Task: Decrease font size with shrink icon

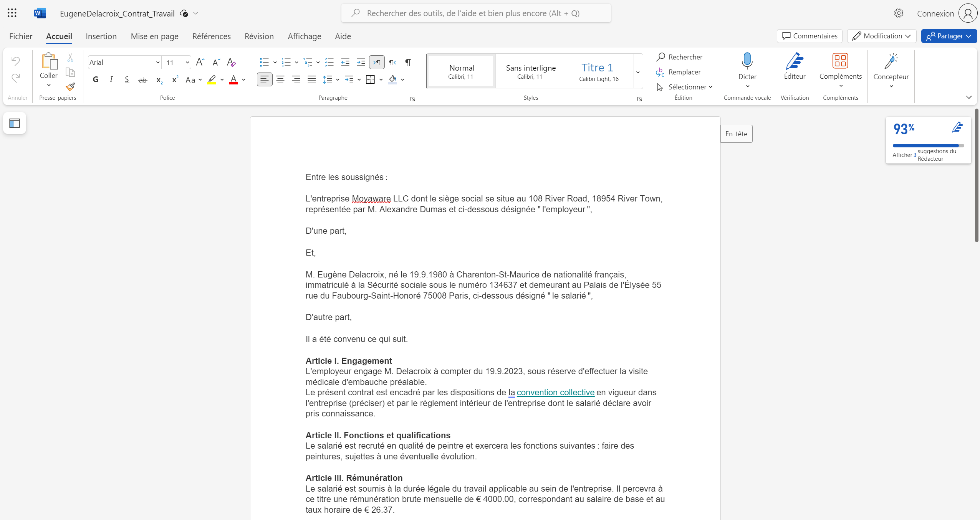Action: (216, 62)
